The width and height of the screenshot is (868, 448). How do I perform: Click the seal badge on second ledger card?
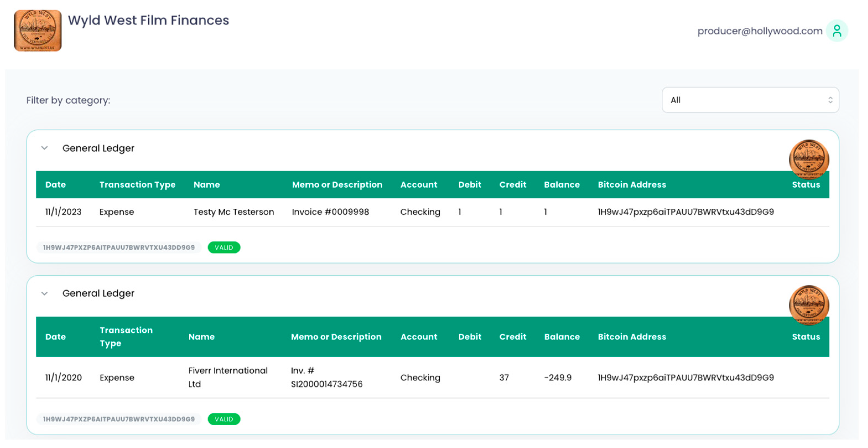click(x=809, y=304)
